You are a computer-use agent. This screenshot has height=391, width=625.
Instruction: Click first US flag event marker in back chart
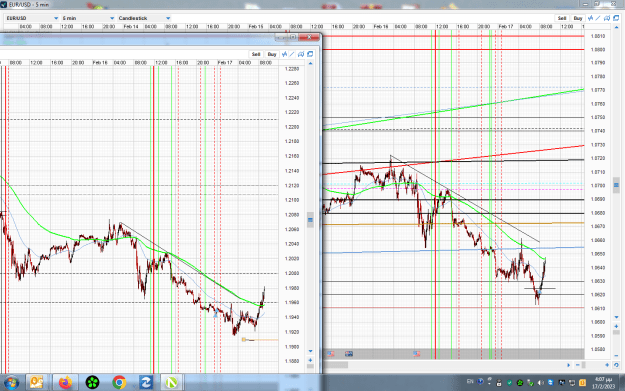(331, 354)
